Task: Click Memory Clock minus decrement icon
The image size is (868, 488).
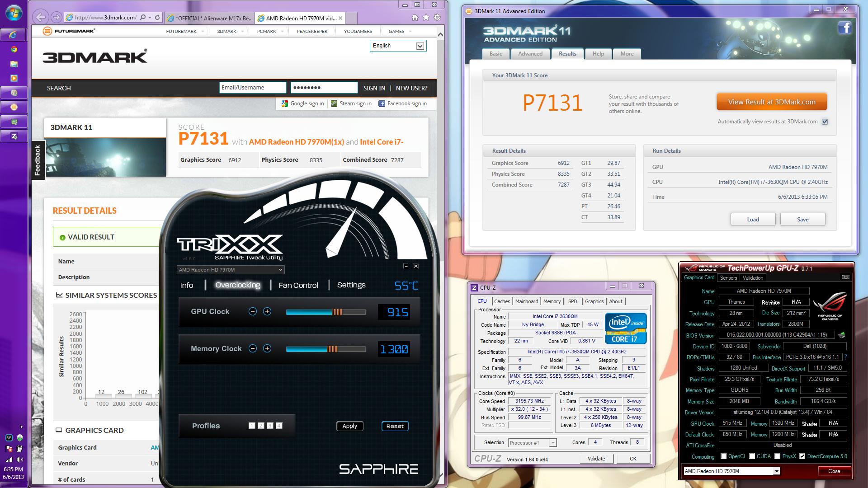Action: tap(253, 348)
